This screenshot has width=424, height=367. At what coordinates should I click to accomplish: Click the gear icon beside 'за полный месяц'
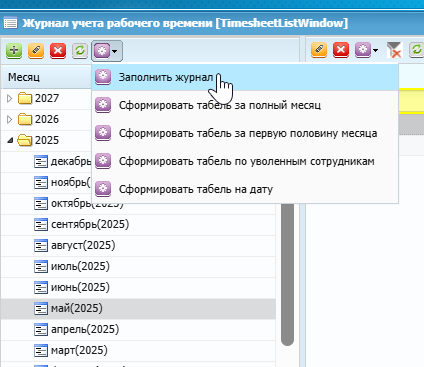103,105
